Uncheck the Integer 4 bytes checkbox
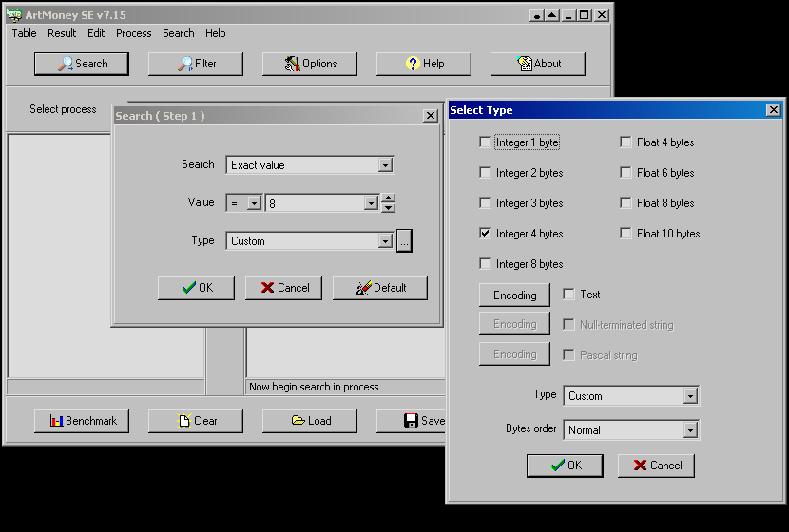This screenshot has width=789, height=532. coord(485,234)
